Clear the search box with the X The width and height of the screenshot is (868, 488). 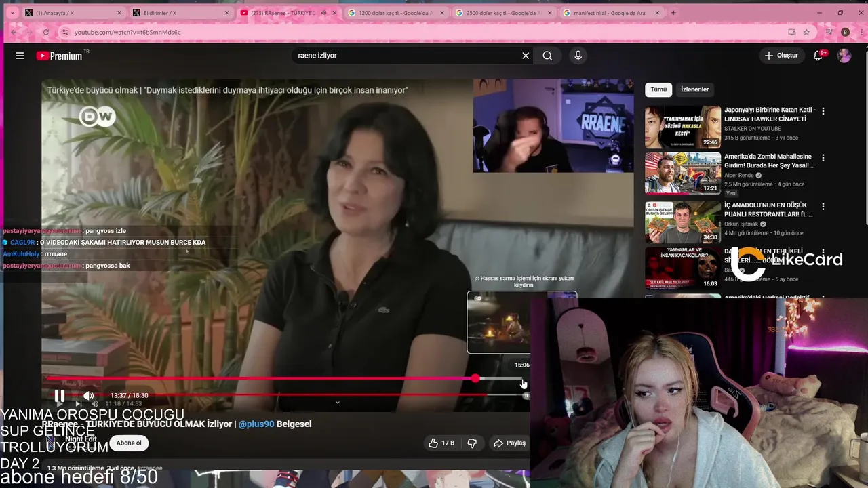coord(526,56)
